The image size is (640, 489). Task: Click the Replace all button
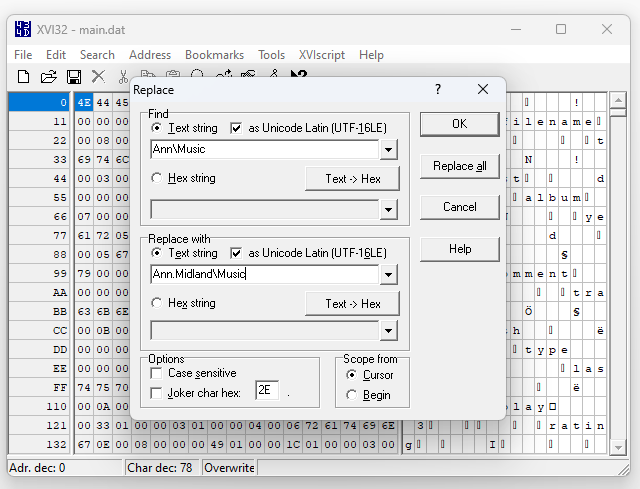460,166
